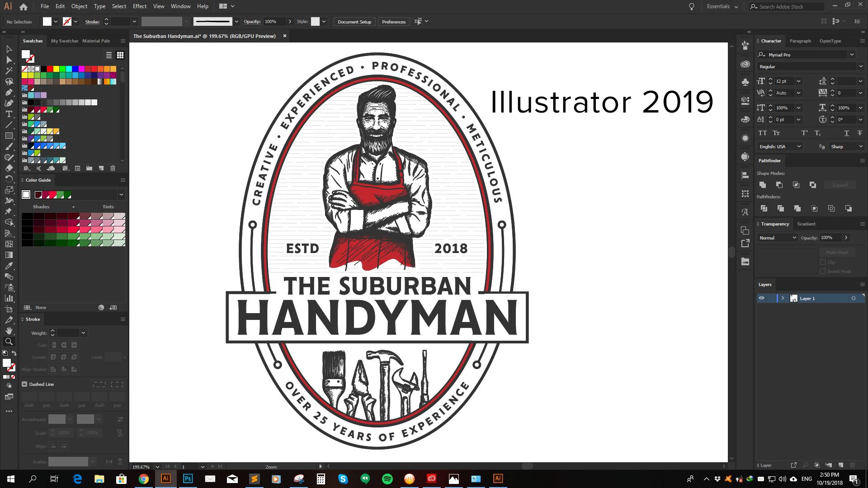Select the Type tool

pos(9,114)
